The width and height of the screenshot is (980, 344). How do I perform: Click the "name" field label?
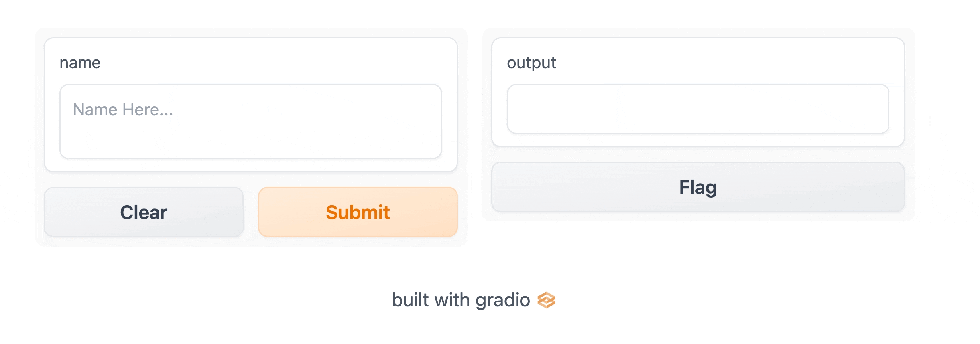[x=80, y=63]
